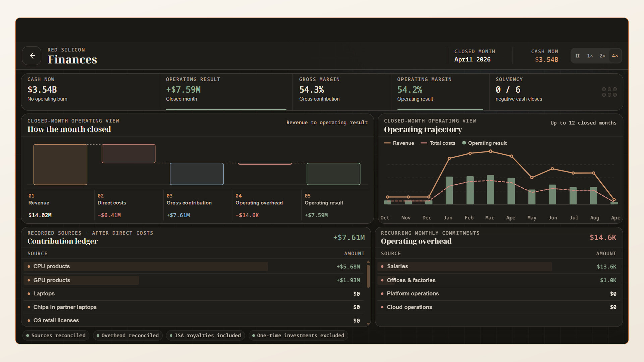
Task: Select the Operating Margin summary card
Action: [440, 92]
